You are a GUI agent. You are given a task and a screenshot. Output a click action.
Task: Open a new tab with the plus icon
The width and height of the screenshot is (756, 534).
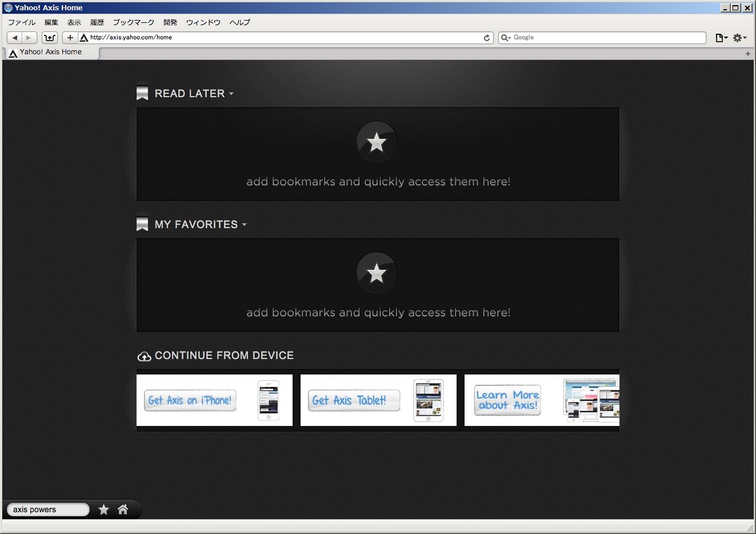(x=747, y=54)
